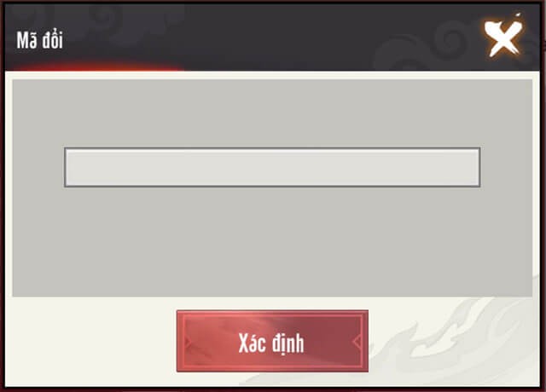
Task: Tap the brush-stroke X icon in header
Action: tap(504, 37)
